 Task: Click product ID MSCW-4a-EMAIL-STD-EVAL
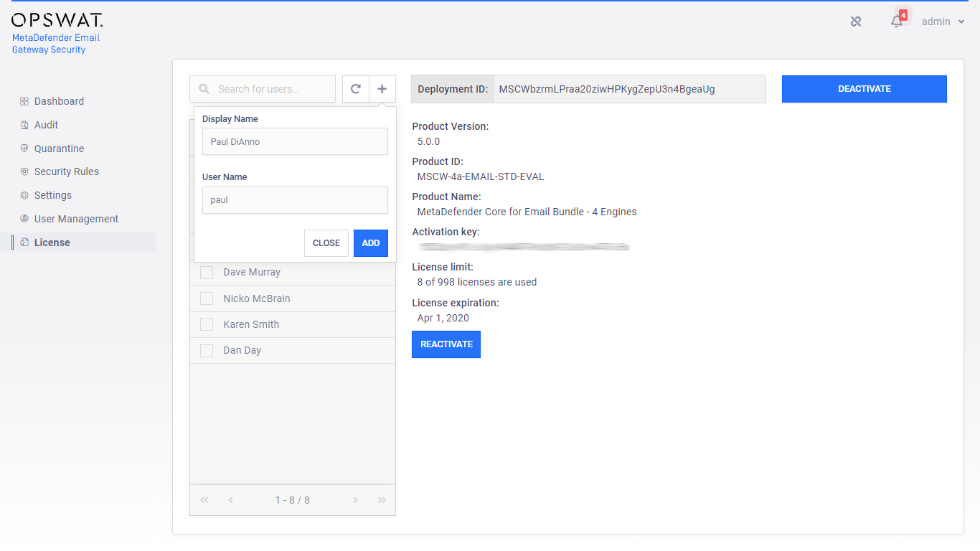point(481,176)
